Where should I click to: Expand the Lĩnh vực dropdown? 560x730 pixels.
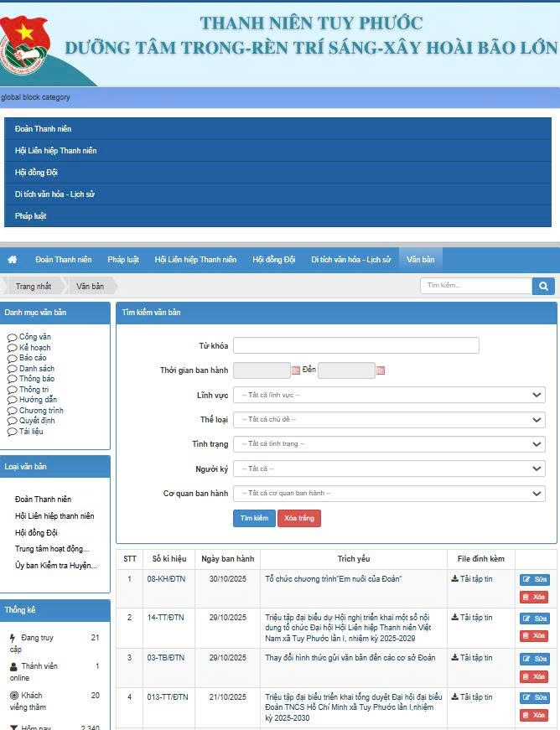[x=389, y=395]
